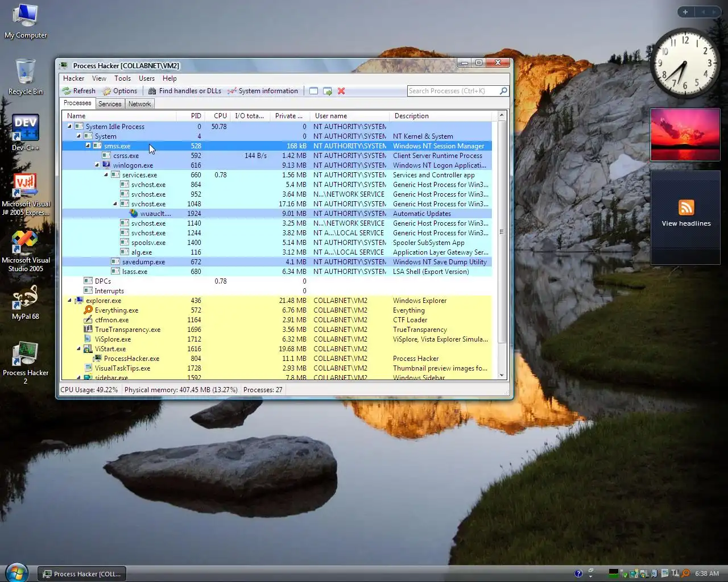The image size is (728, 582).
Task: Collapse the smss.exe tree node
Action: coord(88,146)
